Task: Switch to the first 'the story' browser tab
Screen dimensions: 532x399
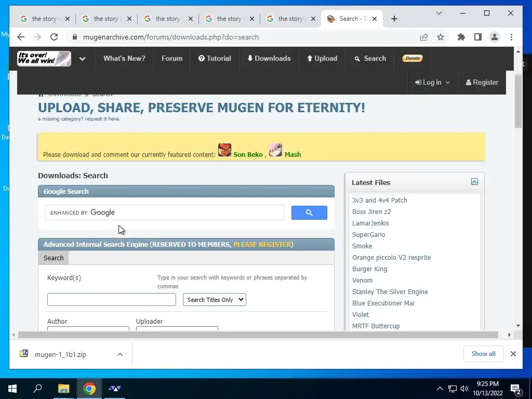Action: (45, 19)
